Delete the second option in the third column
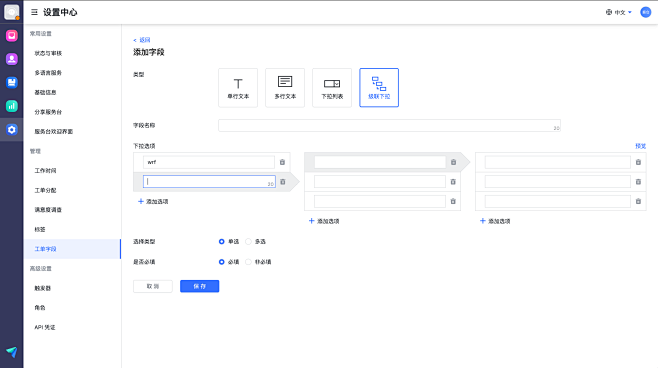 638,182
